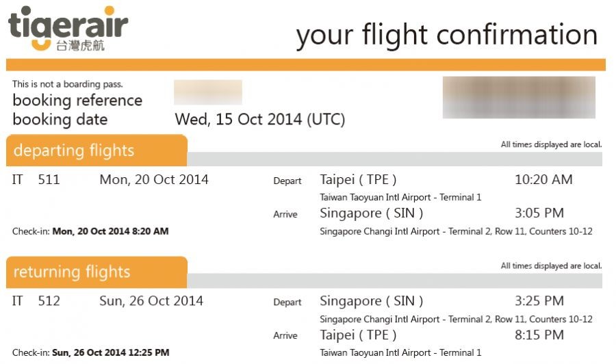Click the 3:05 PM arrival time
The width and height of the screenshot is (616, 364).
point(539,213)
